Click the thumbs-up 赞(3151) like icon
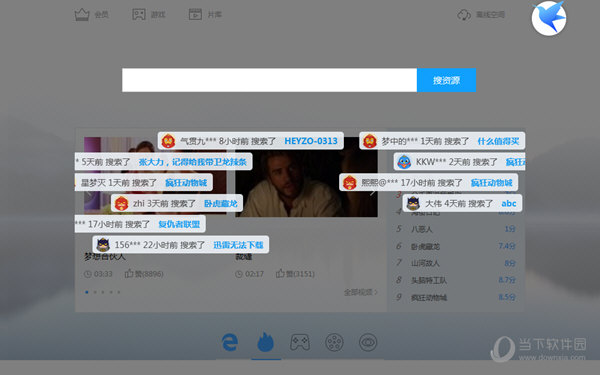The height and width of the screenshot is (375, 600). tap(280, 274)
